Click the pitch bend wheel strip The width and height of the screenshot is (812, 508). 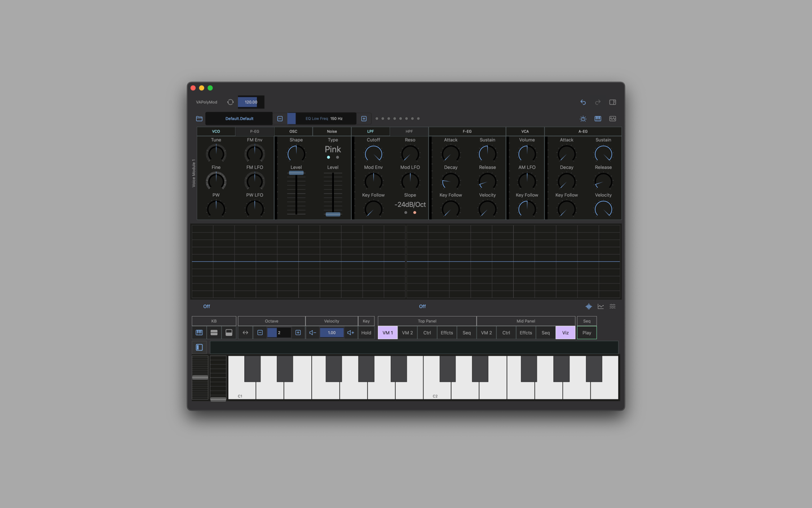pos(200,378)
